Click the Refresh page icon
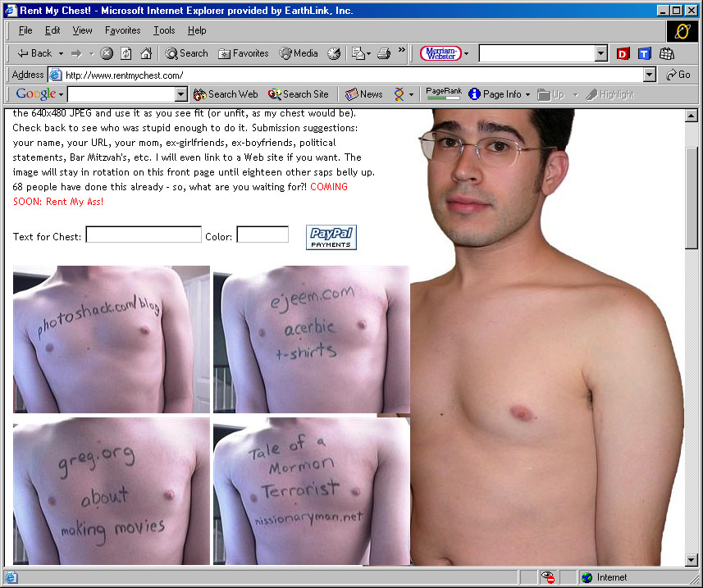 (126, 53)
